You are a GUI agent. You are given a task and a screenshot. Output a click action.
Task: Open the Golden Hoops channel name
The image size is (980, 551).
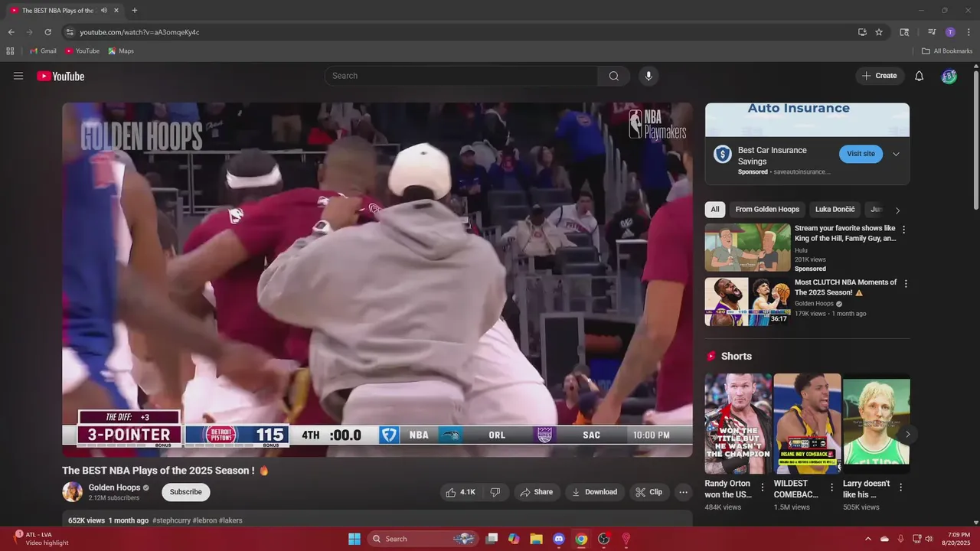point(114,487)
